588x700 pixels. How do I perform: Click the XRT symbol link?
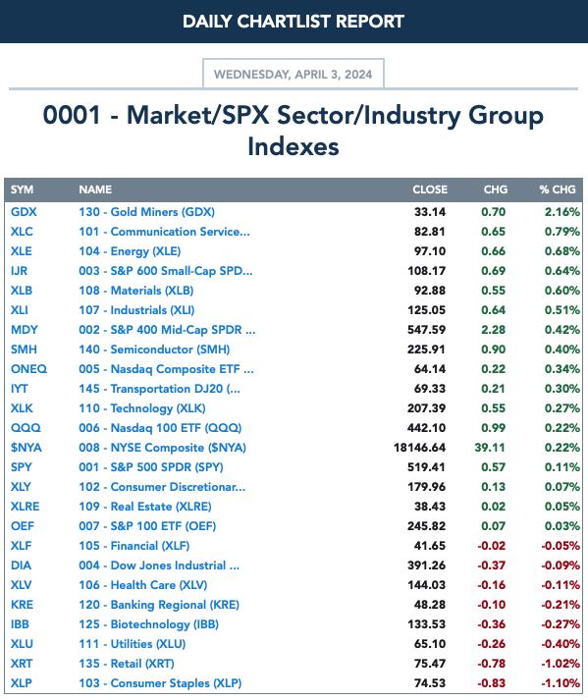point(21,664)
